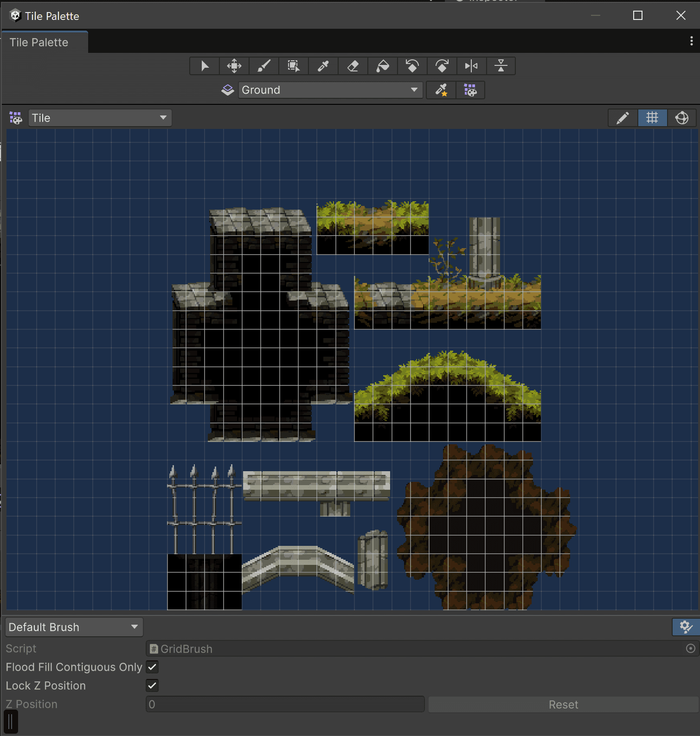Select the Move tool
Viewport: 700px width, 736px height.
(234, 66)
